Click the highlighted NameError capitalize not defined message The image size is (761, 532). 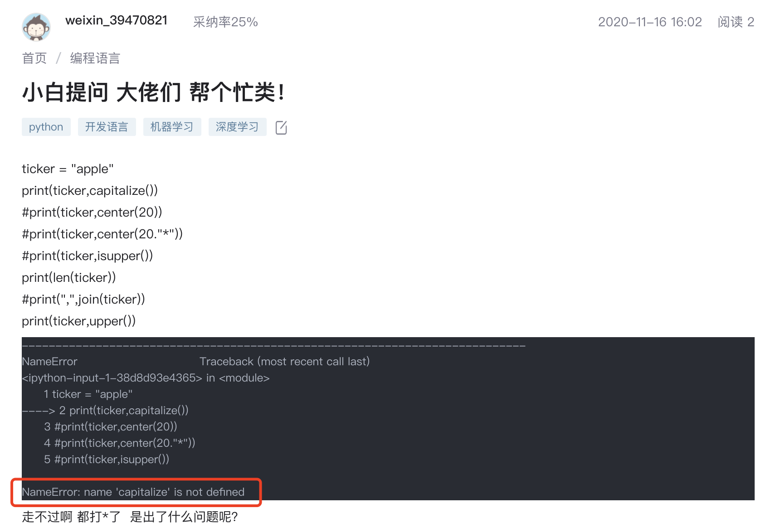pos(133,492)
